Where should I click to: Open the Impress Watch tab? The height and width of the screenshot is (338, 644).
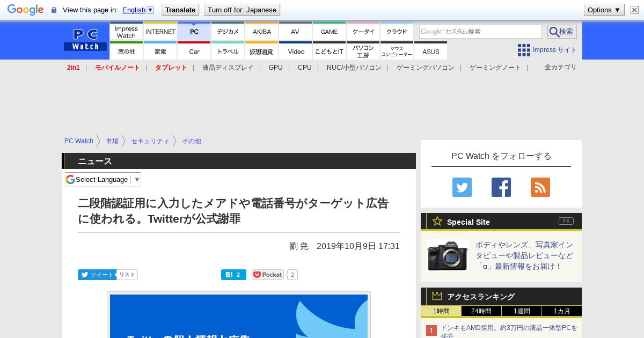[126, 32]
